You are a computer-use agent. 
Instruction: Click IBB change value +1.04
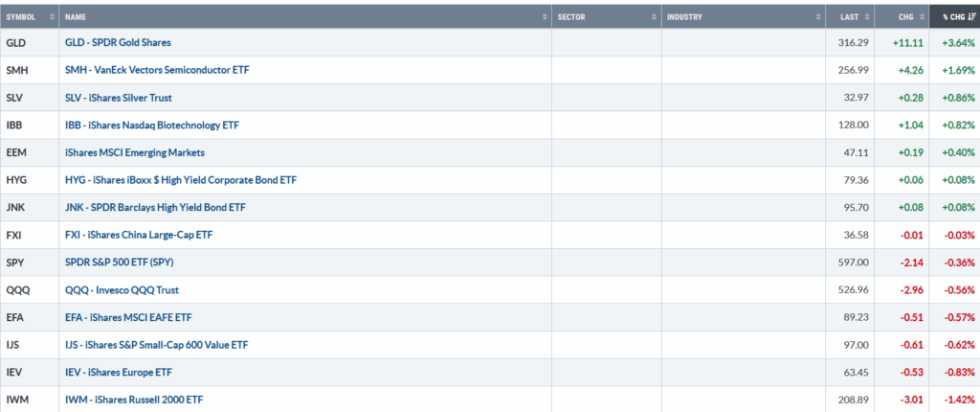[911, 126]
